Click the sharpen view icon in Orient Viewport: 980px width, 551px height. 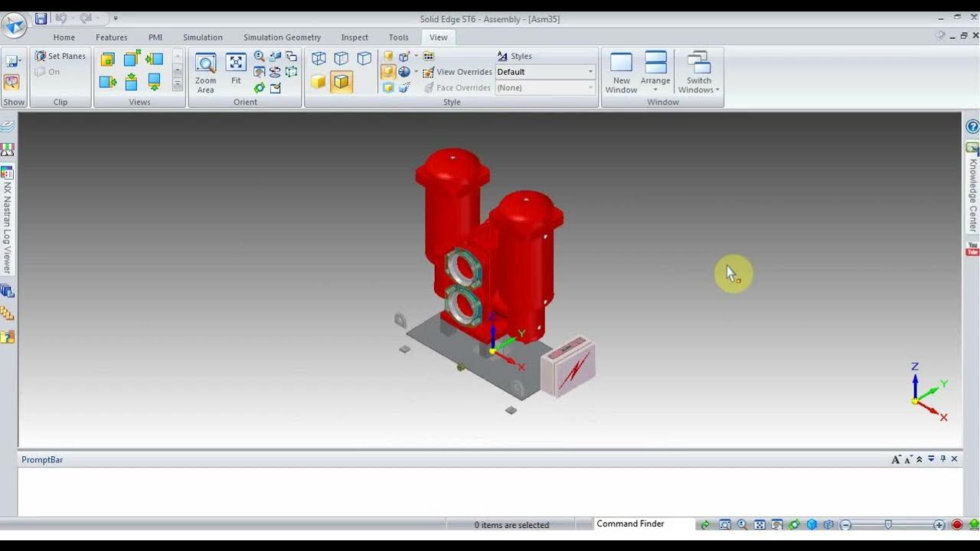tap(275, 88)
